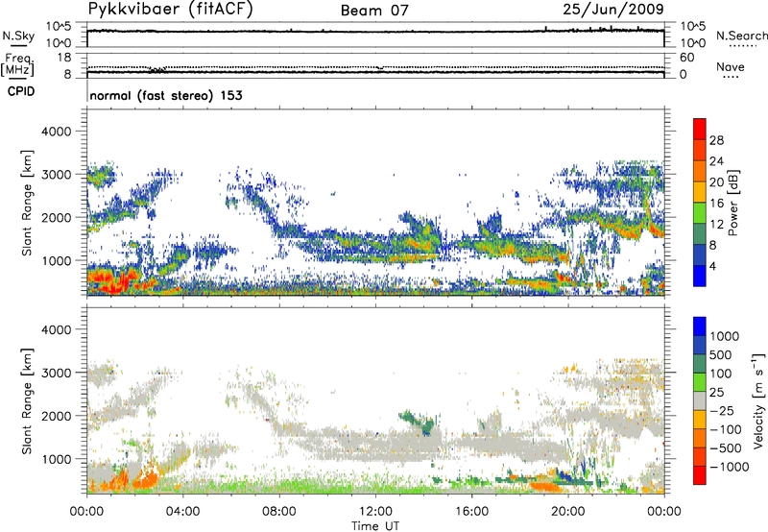Select the 'normal (fast stereo) 153' mode text
768x532 pixels.
[166, 95]
